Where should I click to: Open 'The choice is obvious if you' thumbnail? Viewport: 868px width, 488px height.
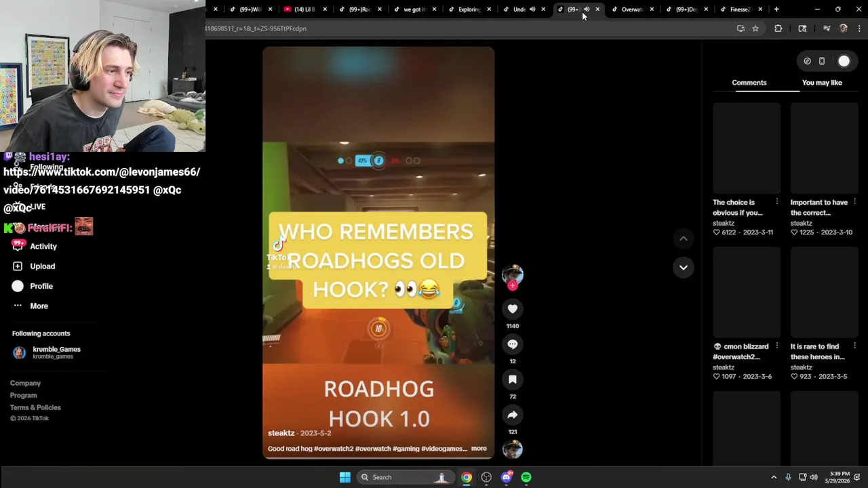pos(747,148)
